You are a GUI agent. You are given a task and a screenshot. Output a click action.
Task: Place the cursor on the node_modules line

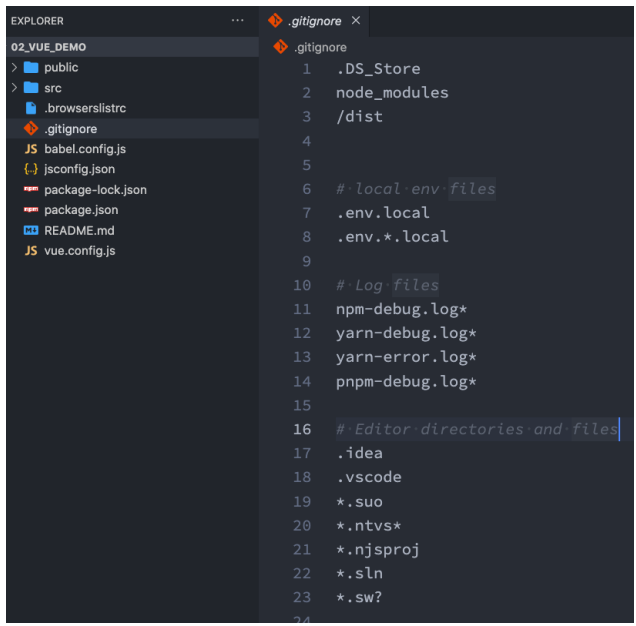coord(392,93)
